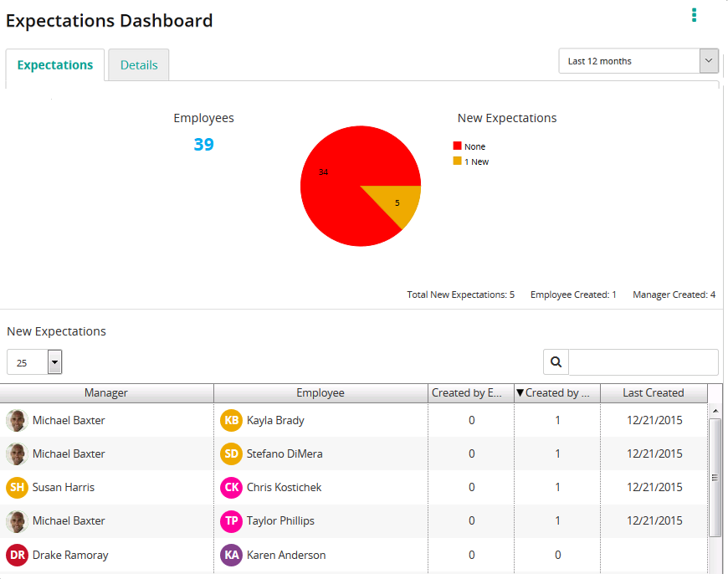This screenshot has height=579, width=728.
Task: Sort by the Last Created column header
Action: pos(654,392)
